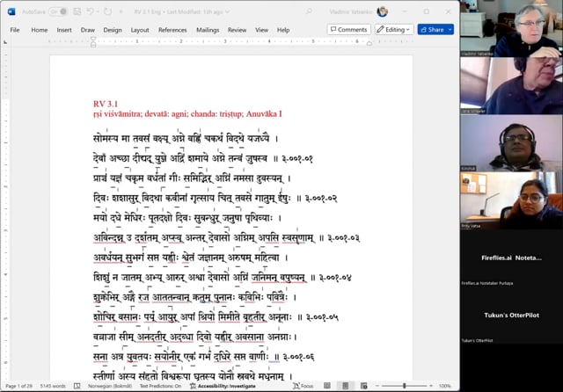
Task: Click the Share button
Action: (x=432, y=29)
